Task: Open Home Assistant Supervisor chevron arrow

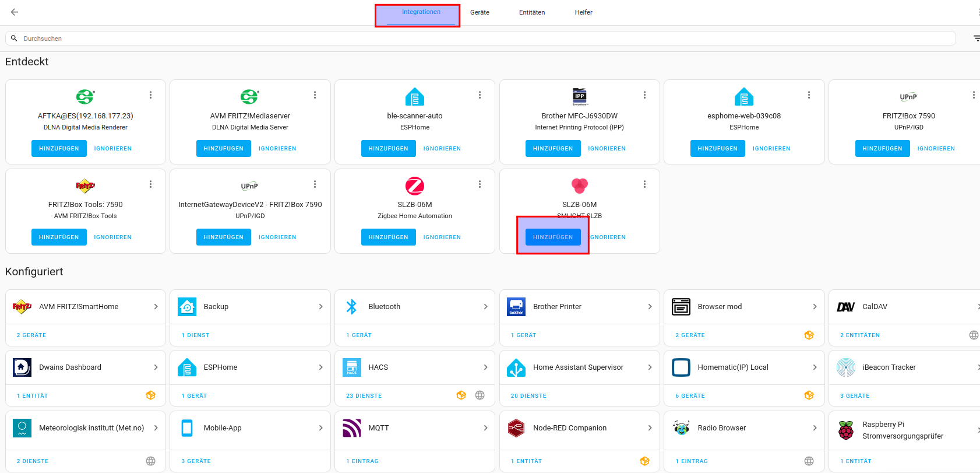Action: (650, 367)
